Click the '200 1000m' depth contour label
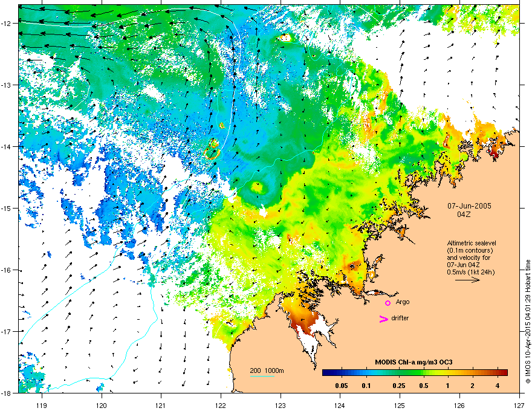 tap(267, 371)
